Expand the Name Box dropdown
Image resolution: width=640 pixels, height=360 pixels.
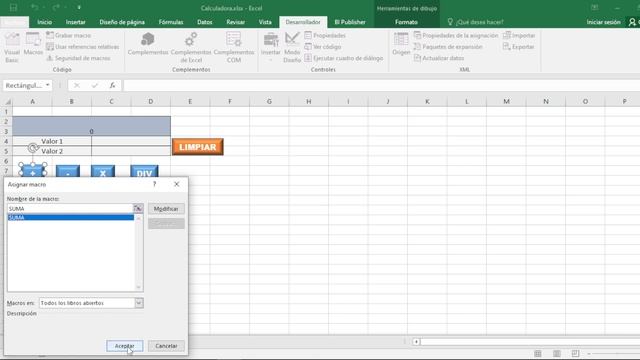pos(48,85)
